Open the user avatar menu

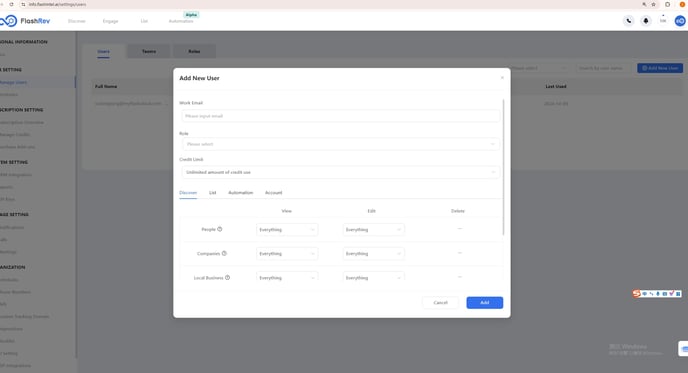(x=680, y=21)
